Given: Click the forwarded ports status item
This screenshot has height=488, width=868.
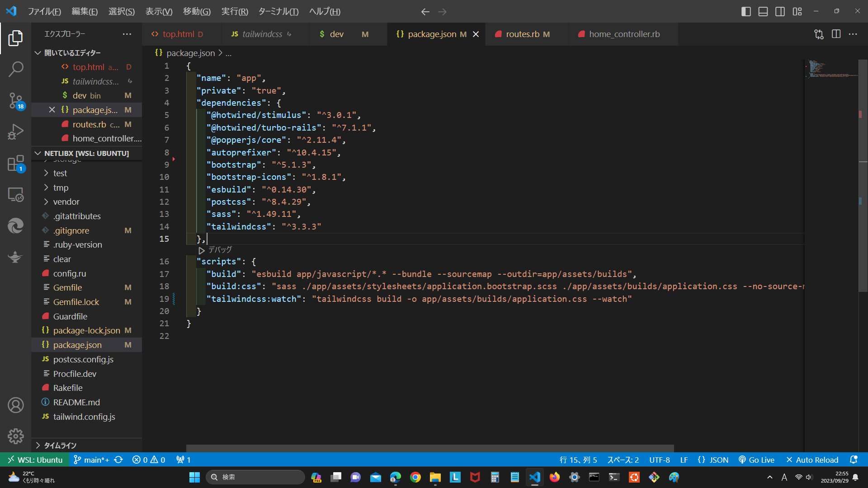Looking at the screenshot, I should click(184, 460).
